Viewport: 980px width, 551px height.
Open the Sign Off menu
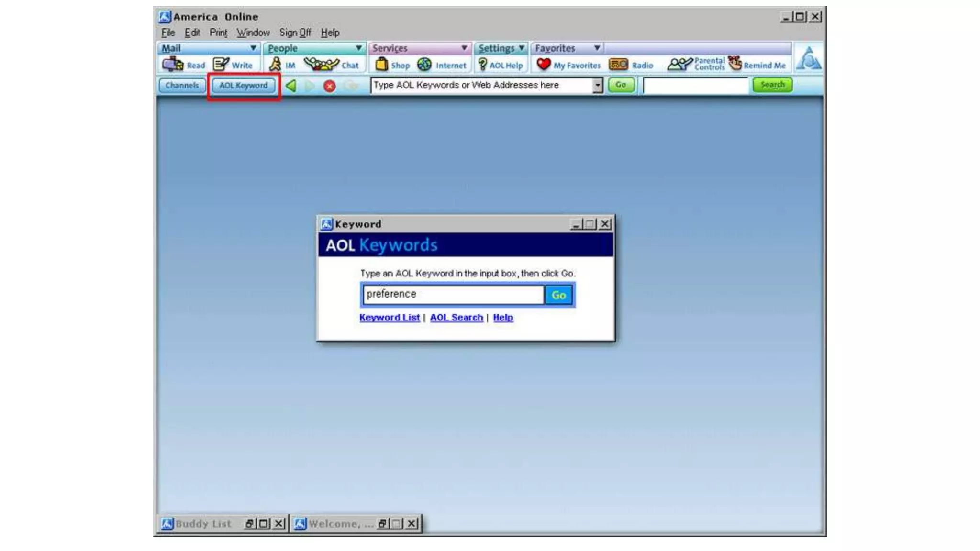point(295,33)
